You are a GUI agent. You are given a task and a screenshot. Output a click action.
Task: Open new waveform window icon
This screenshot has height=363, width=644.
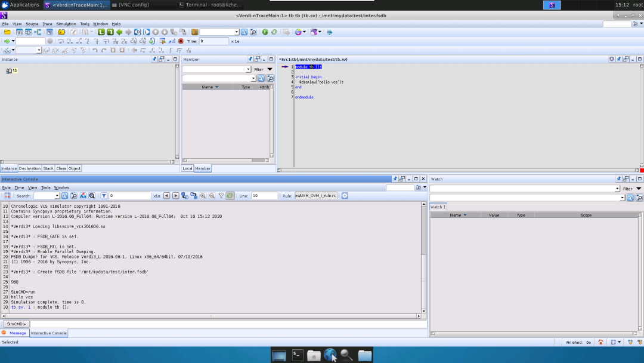click(x=19, y=32)
